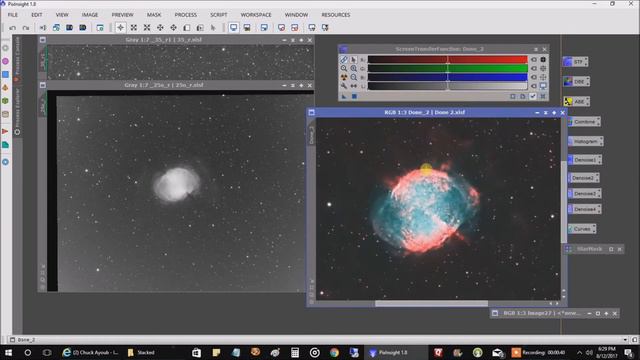The width and height of the screenshot is (640, 360).
Task: Toggle the move-arrows icon beside STF blue row
Action: click(543, 77)
